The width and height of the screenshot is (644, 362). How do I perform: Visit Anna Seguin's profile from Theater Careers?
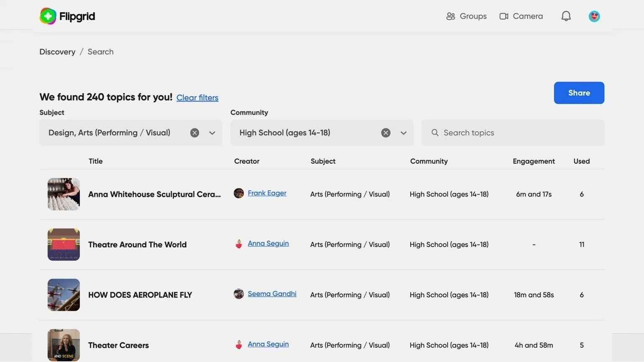click(x=268, y=344)
